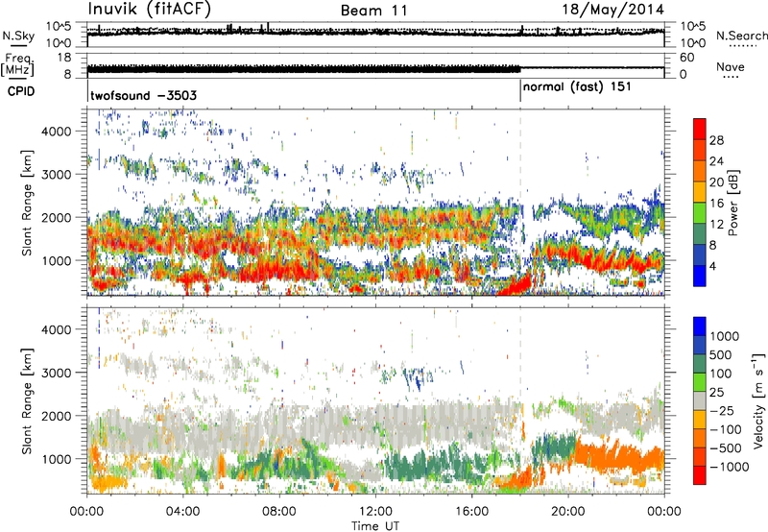
Task: Click the 'Nave' legend label
Action: click(730, 66)
